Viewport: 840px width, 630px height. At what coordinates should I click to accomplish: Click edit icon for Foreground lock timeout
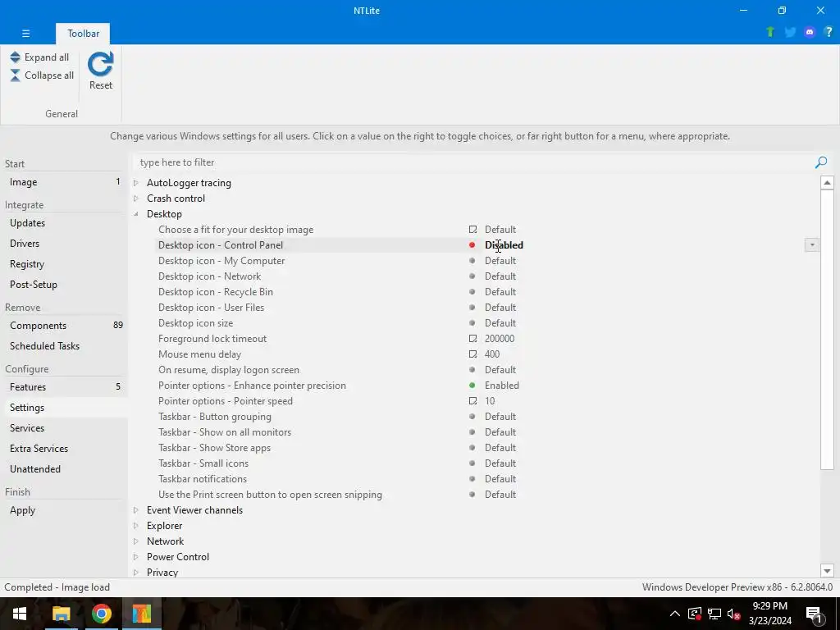[472, 339]
